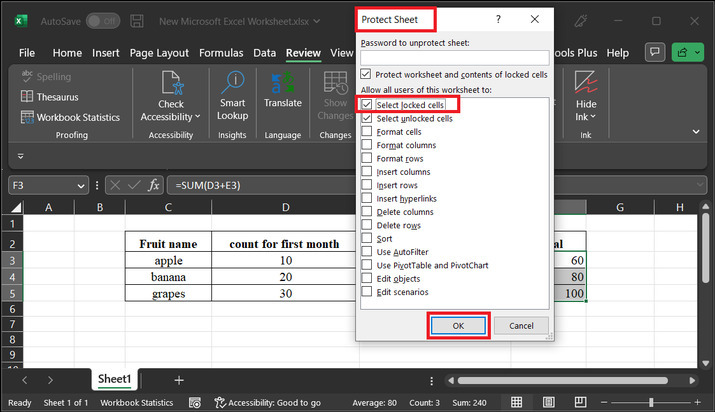715x412 pixels.
Task: Enable Delete columns checkbox
Action: [x=367, y=211]
